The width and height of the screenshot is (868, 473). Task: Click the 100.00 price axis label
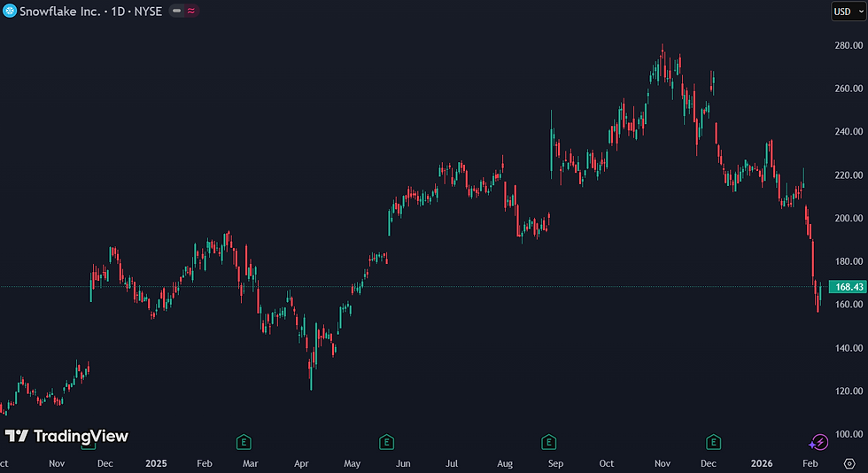849,434
